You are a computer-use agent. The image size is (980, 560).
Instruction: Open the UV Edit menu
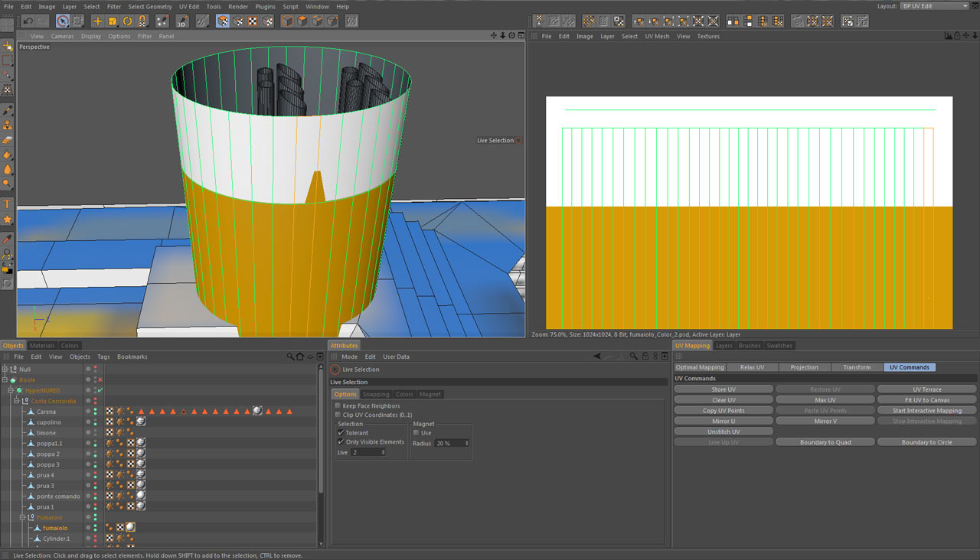(188, 6)
